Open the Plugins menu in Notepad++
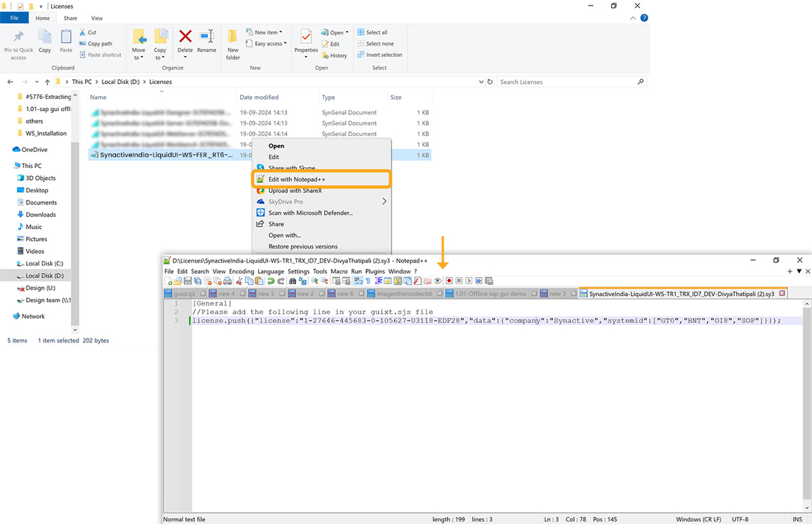Screen dimensions: 812x524 pos(375,271)
